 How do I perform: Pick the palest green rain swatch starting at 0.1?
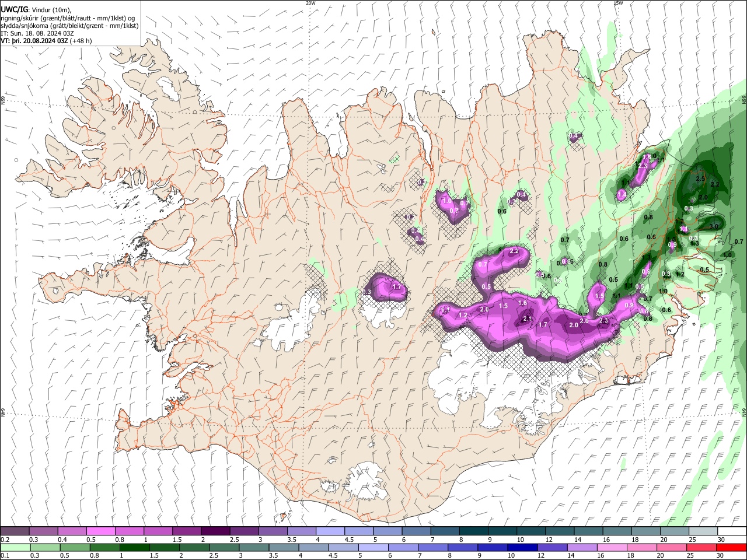tap(15, 547)
